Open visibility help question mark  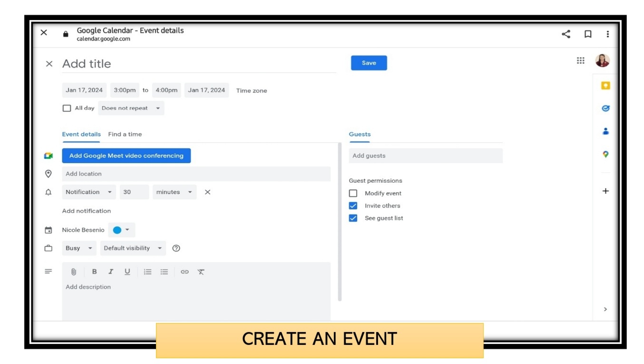pyautogui.click(x=176, y=248)
